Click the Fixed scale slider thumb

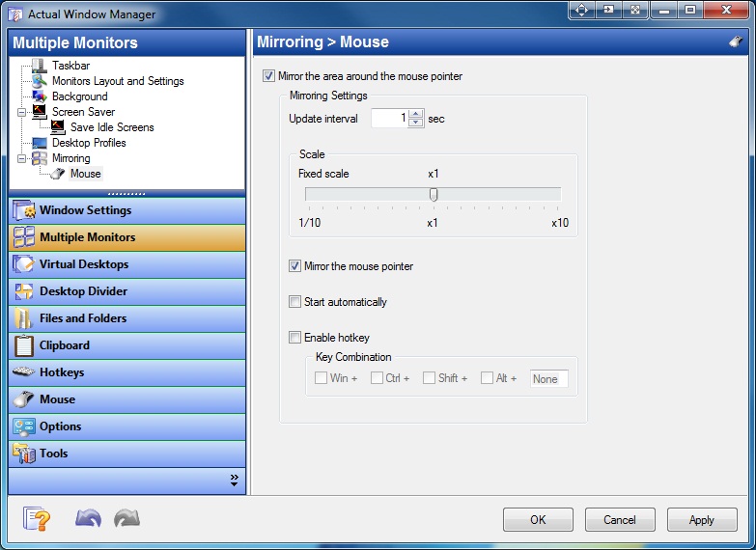point(434,194)
